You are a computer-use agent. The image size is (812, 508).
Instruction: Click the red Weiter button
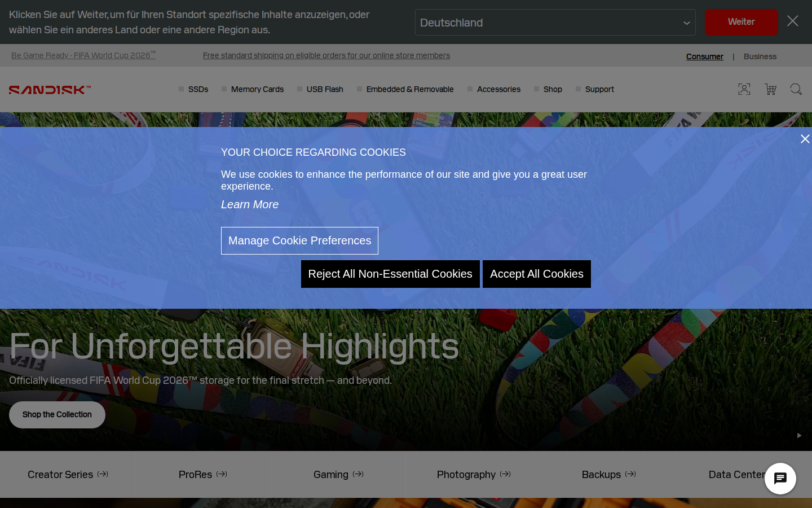(741, 22)
